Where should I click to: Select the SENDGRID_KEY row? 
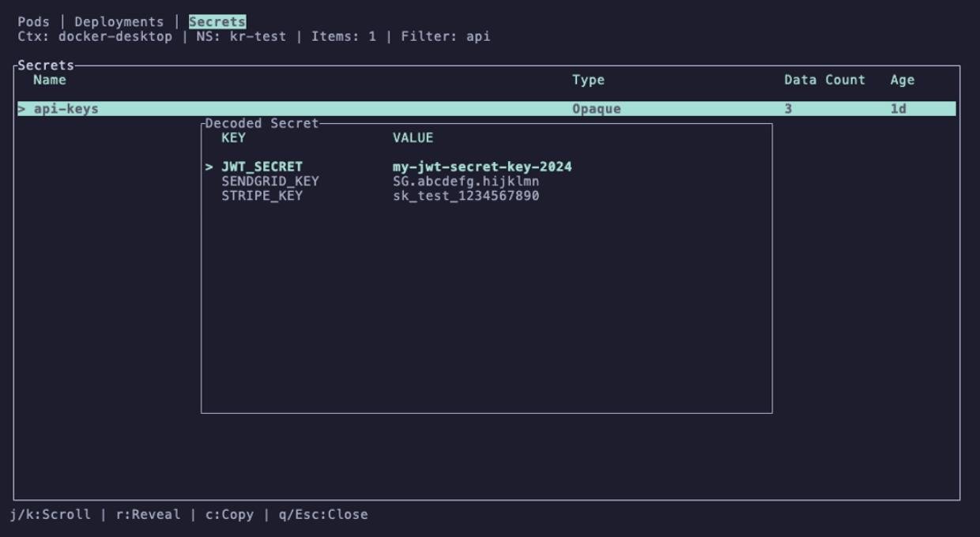click(x=270, y=181)
